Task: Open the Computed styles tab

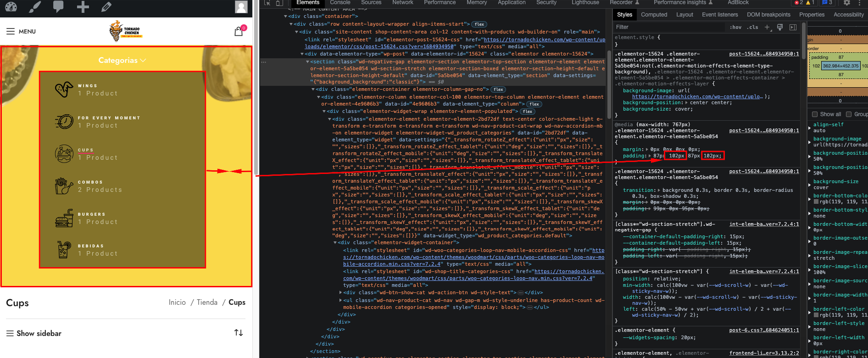Action: coord(654,15)
